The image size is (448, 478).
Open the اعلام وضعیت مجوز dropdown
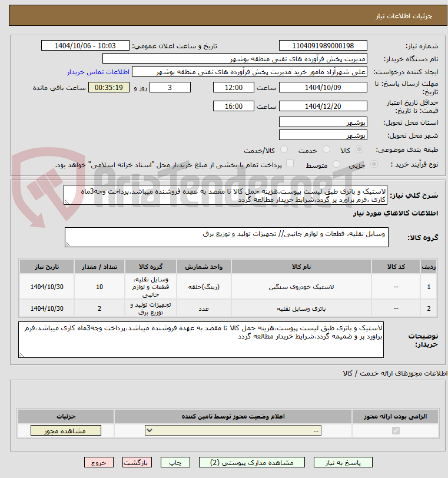click(233, 431)
